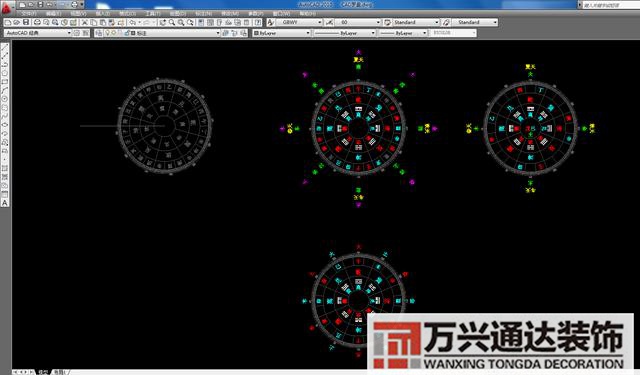Click New in the quick access toolbar

22,4
